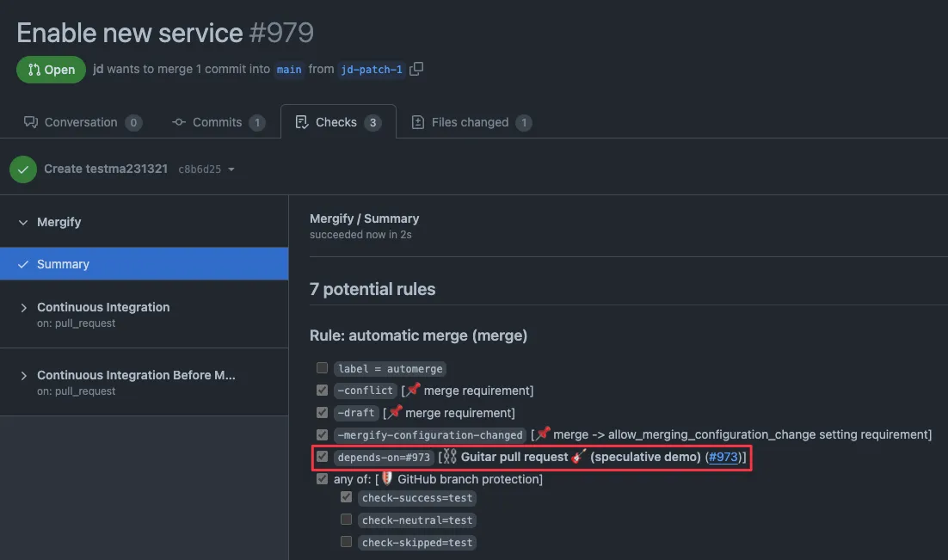
Task: Follow the #973 pull request link
Action: click(x=723, y=456)
